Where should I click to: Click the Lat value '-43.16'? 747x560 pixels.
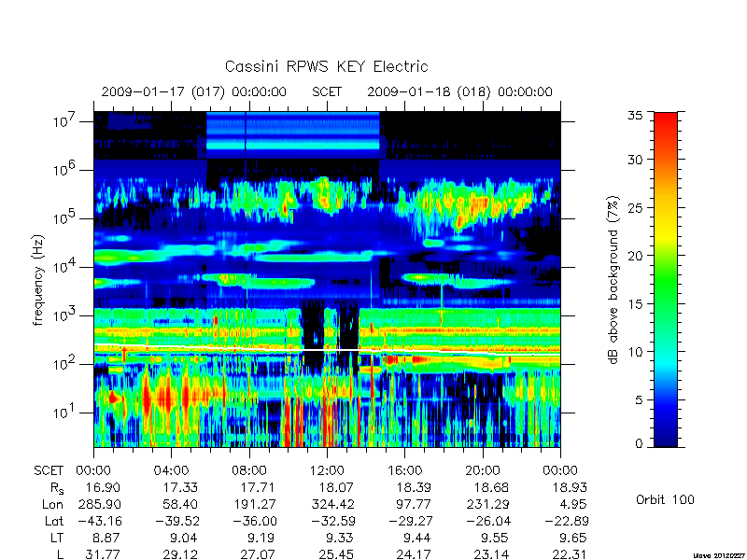pyautogui.click(x=99, y=521)
